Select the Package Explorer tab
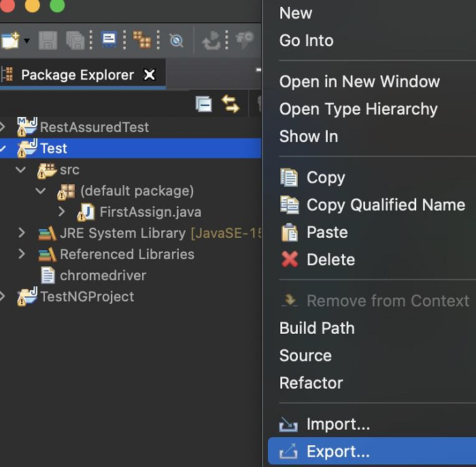This screenshot has width=476, height=467. point(77,75)
